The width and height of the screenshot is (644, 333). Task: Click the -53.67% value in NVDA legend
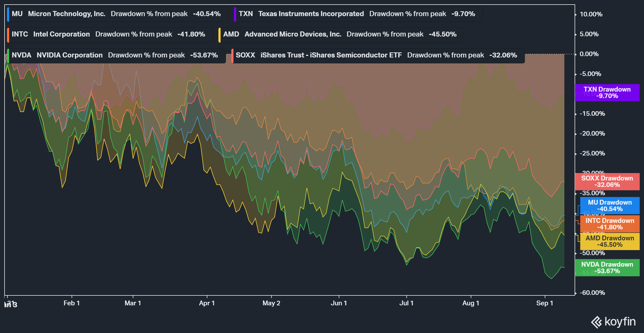point(204,55)
